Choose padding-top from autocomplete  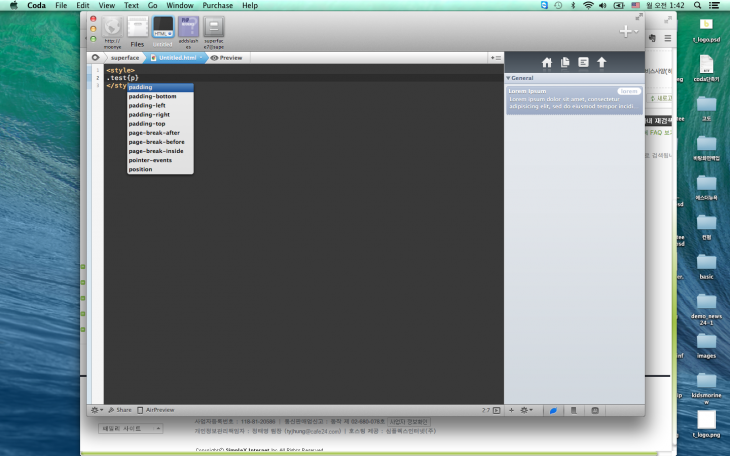point(160,123)
